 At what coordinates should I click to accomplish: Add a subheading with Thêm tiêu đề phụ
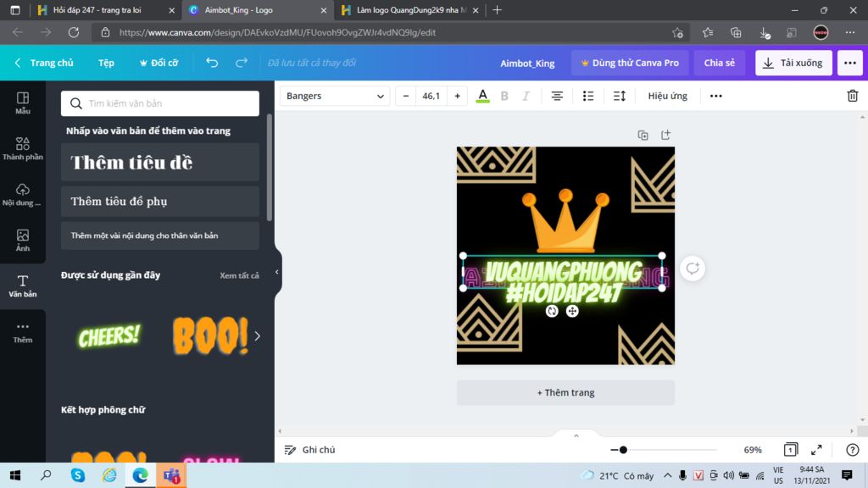pos(160,202)
